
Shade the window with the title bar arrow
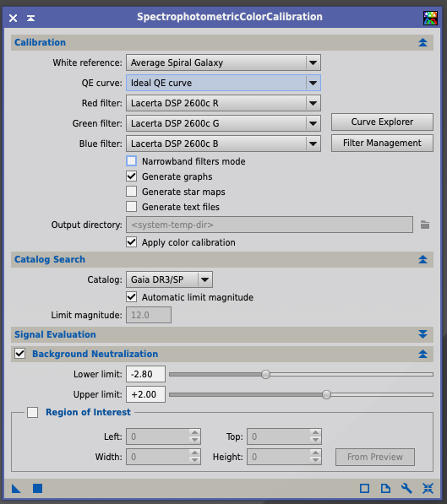point(31,18)
